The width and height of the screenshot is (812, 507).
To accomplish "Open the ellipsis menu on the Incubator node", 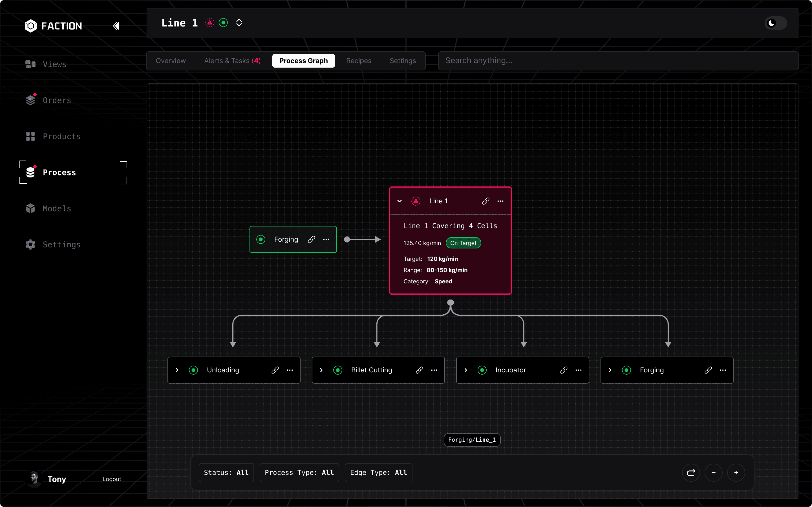I will point(579,370).
